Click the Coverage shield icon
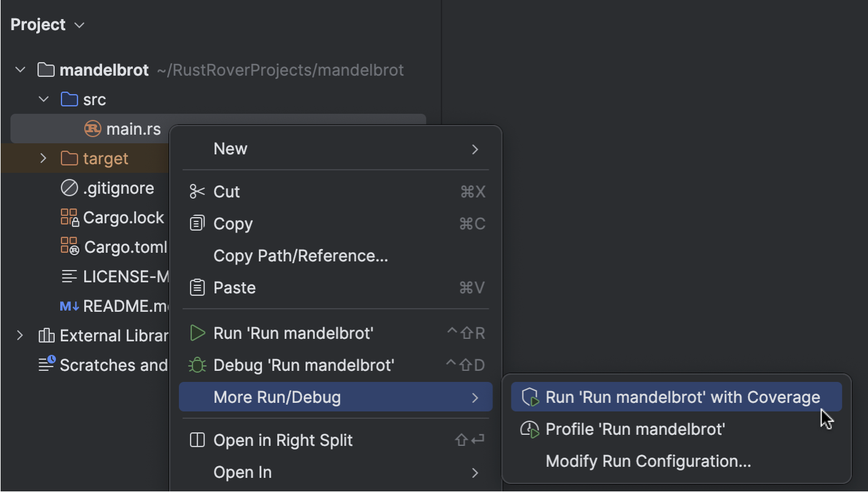This screenshot has height=492, width=868. click(x=529, y=397)
